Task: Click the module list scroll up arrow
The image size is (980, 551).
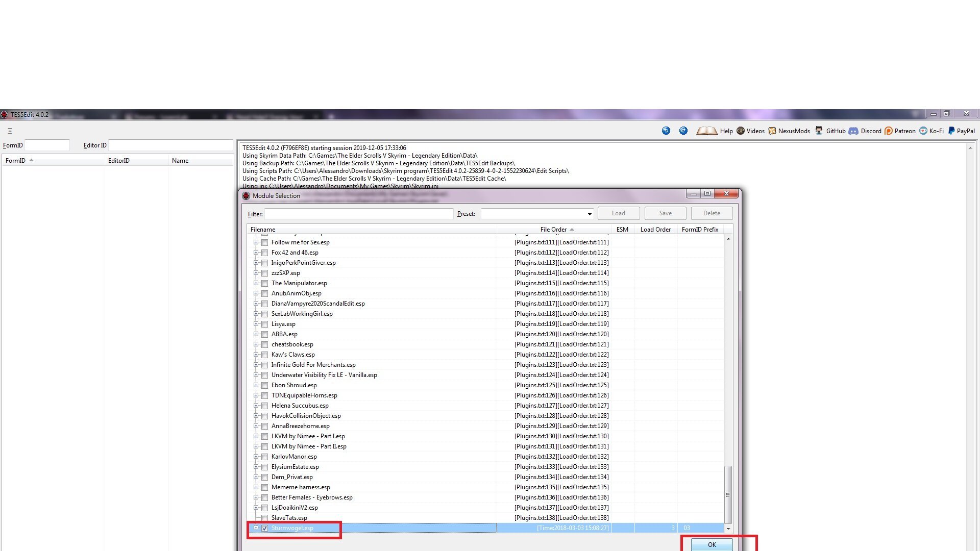Action: [x=728, y=239]
